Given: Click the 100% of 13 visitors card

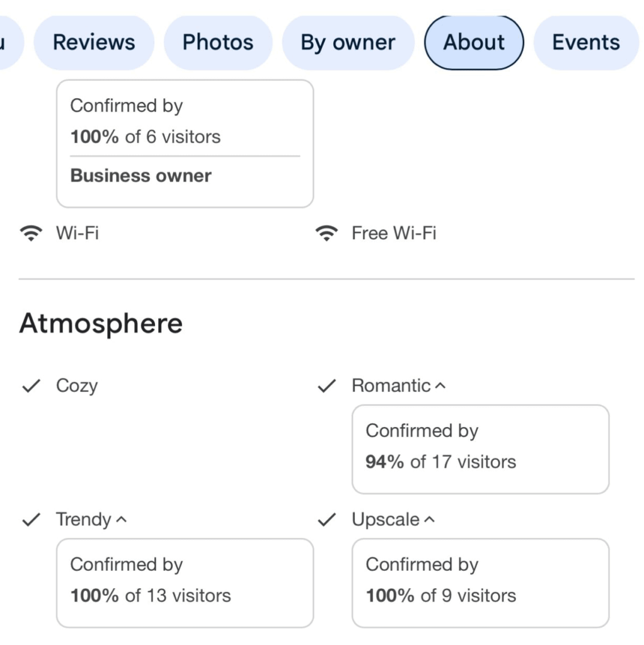Looking at the screenshot, I should [185, 583].
